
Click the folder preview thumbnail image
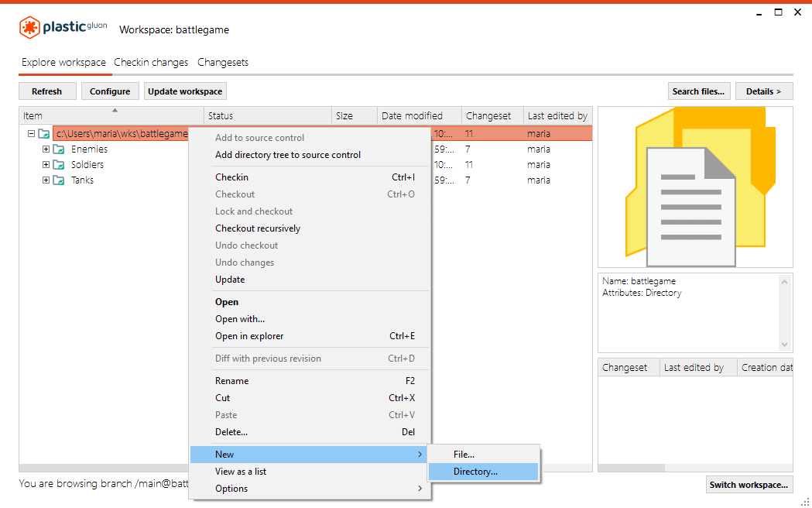[x=695, y=187]
